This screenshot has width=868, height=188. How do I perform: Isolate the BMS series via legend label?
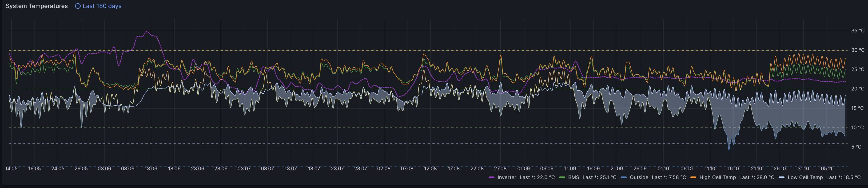573,178
